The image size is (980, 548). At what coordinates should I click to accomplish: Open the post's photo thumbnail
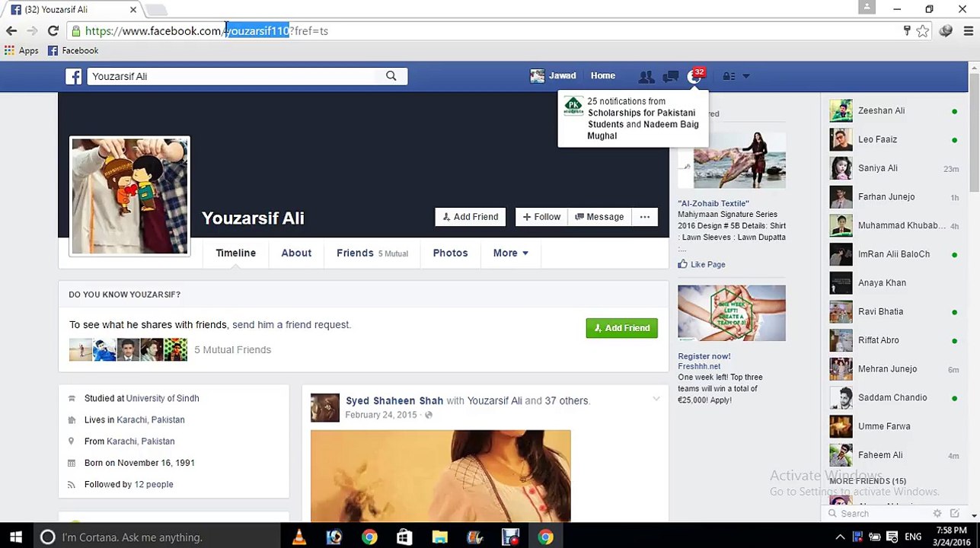click(440, 476)
